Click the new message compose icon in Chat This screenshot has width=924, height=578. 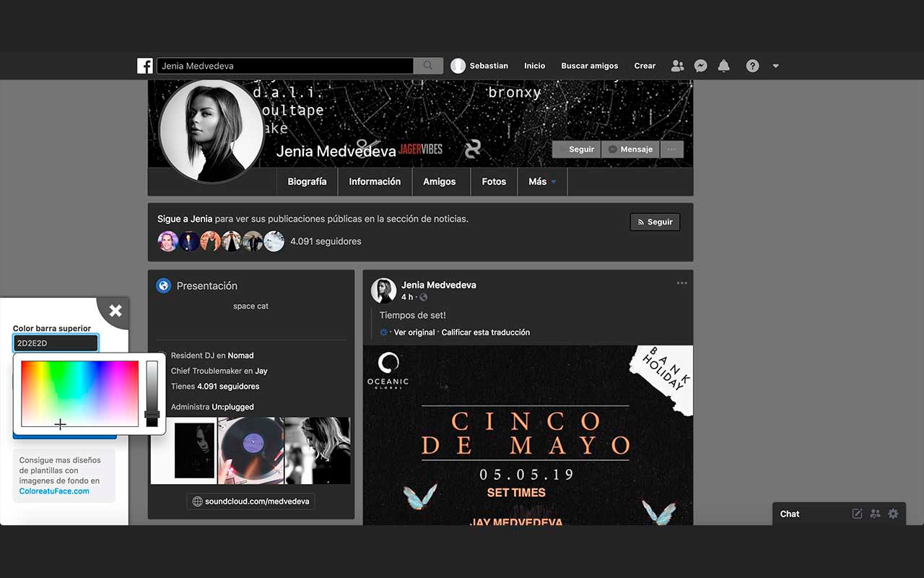pos(857,514)
